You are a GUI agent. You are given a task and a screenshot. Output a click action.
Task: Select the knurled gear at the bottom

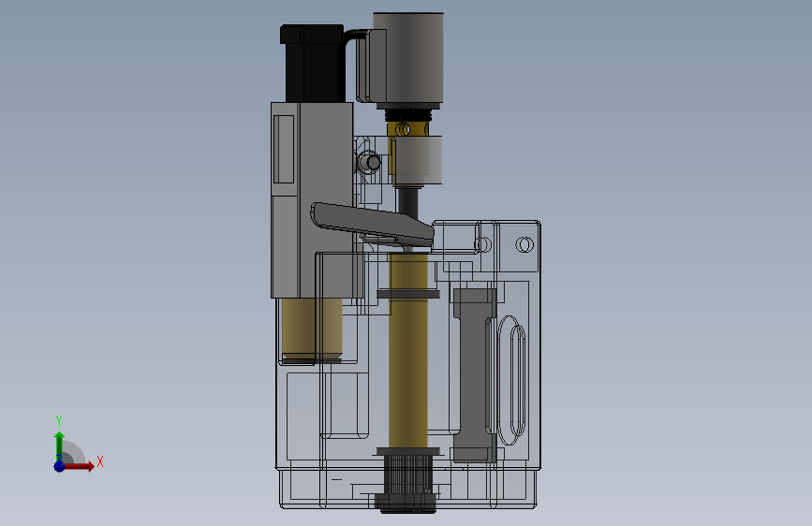tap(408, 475)
